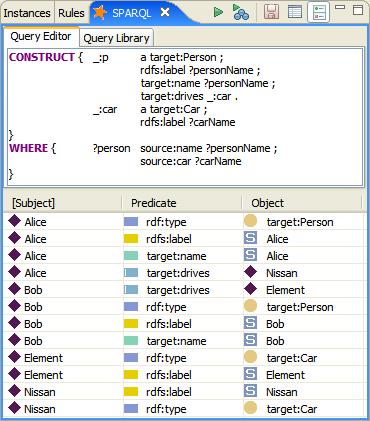The width and height of the screenshot is (370, 421).
Task: Select Bob subject in target:drives row
Action: pyautogui.click(x=33, y=290)
